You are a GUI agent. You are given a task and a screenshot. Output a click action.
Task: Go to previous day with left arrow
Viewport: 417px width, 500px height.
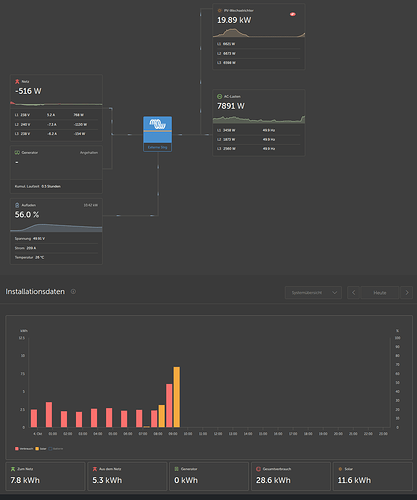(x=353, y=293)
